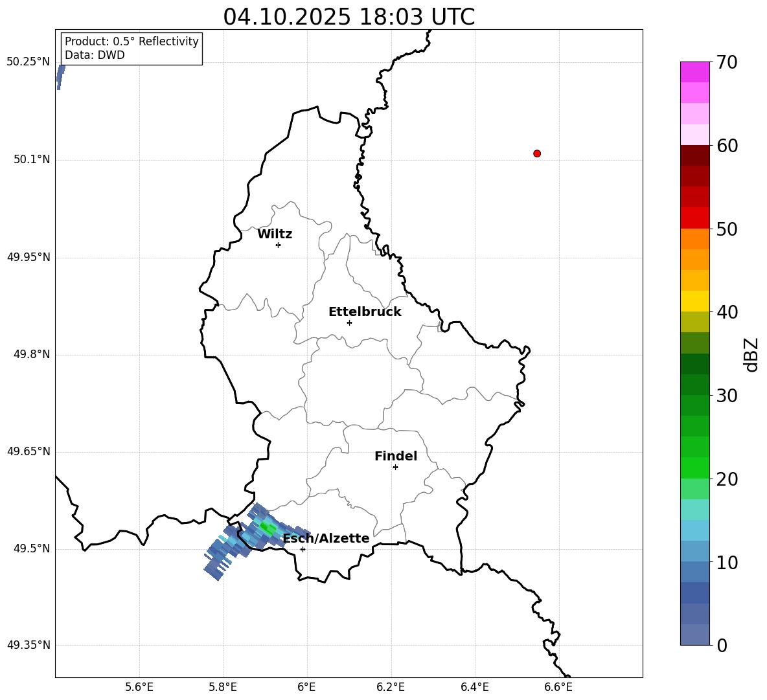767x700 pixels.
Task: Click the dark green colorbar segment near 30
Action: point(694,385)
